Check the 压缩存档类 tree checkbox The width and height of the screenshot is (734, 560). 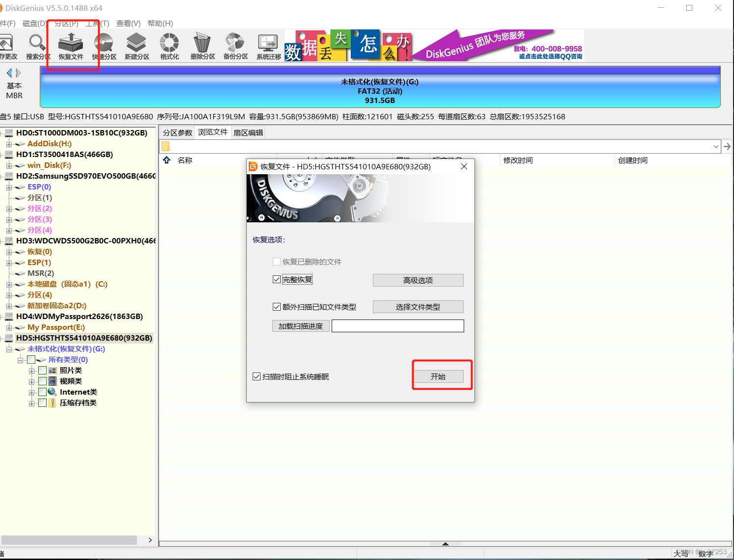(x=42, y=403)
